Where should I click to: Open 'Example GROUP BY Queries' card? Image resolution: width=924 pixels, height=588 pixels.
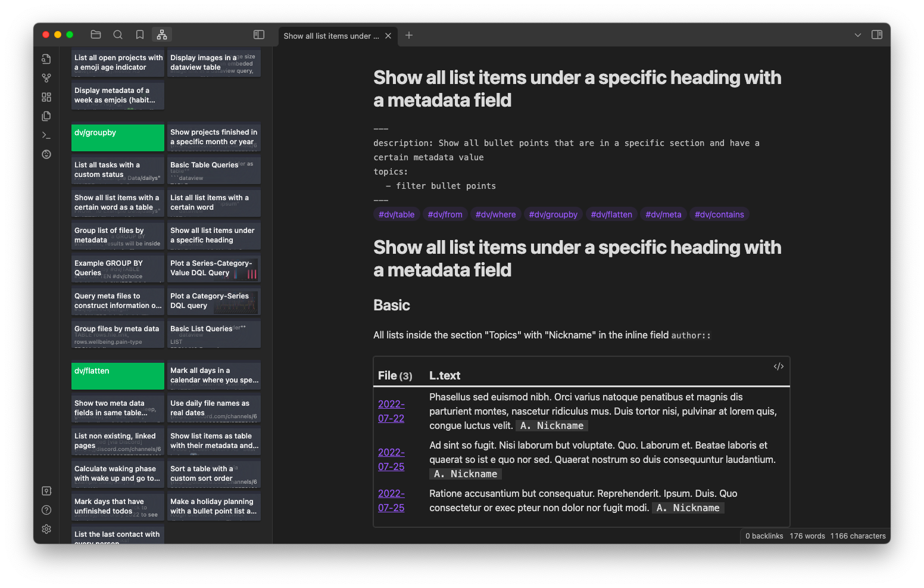pos(118,269)
